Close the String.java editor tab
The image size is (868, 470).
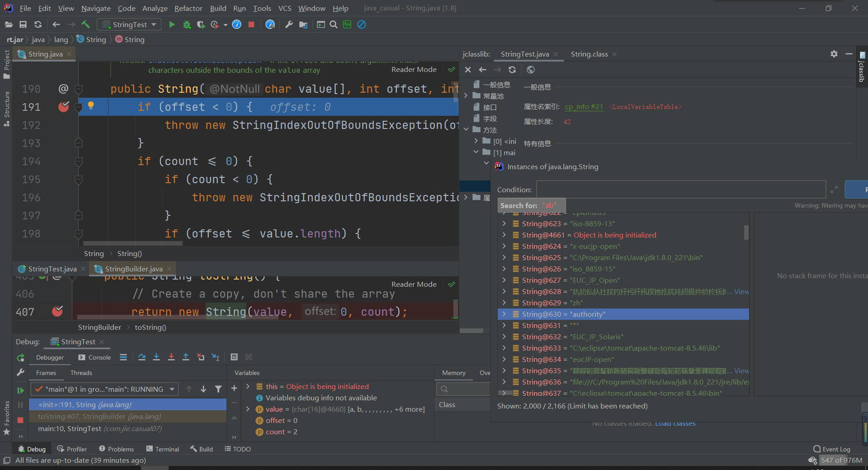pyautogui.click(x=69, y=54)
